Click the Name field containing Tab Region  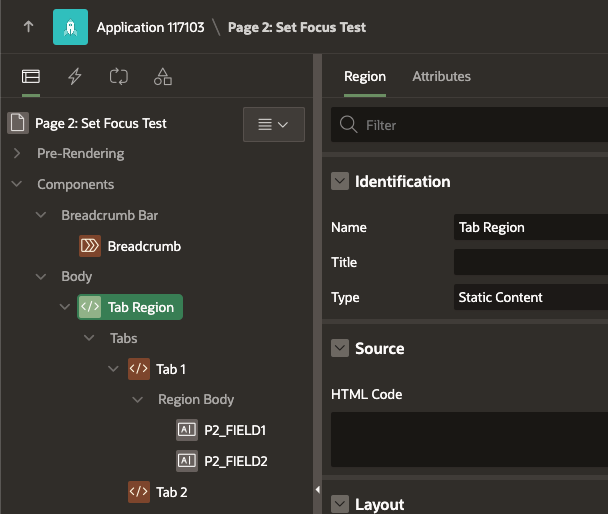coord(528,227)
